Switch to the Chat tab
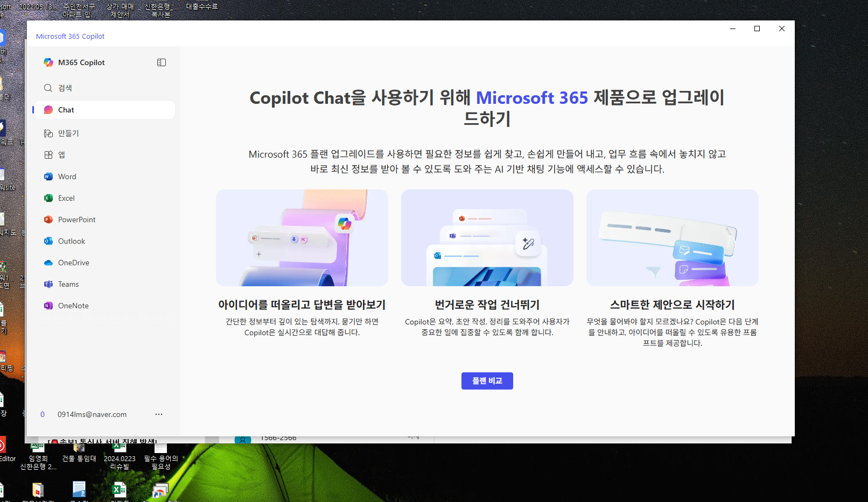Screen dimensions: 868x502 [66, 109]
